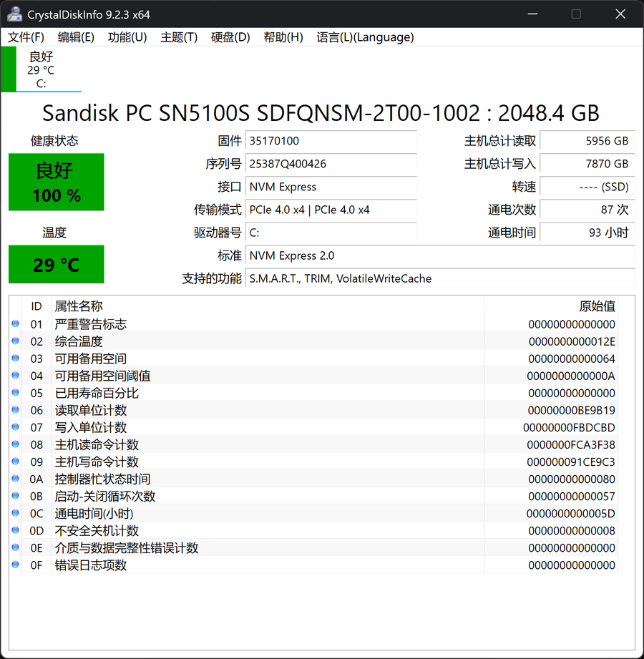Viewport: 644px width, 659px height.
Task: Open the 主题(T) menu
Action: (x=179, y=37)
